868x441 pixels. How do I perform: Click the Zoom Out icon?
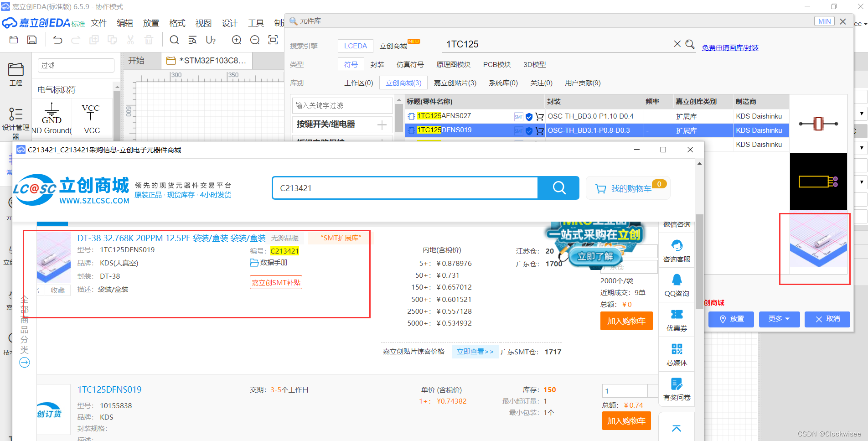click(255, 40)
